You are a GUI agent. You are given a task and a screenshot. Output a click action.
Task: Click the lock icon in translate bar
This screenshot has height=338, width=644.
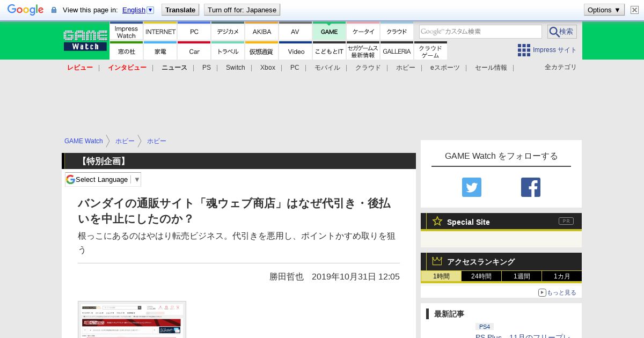click(x=54, y=10)
